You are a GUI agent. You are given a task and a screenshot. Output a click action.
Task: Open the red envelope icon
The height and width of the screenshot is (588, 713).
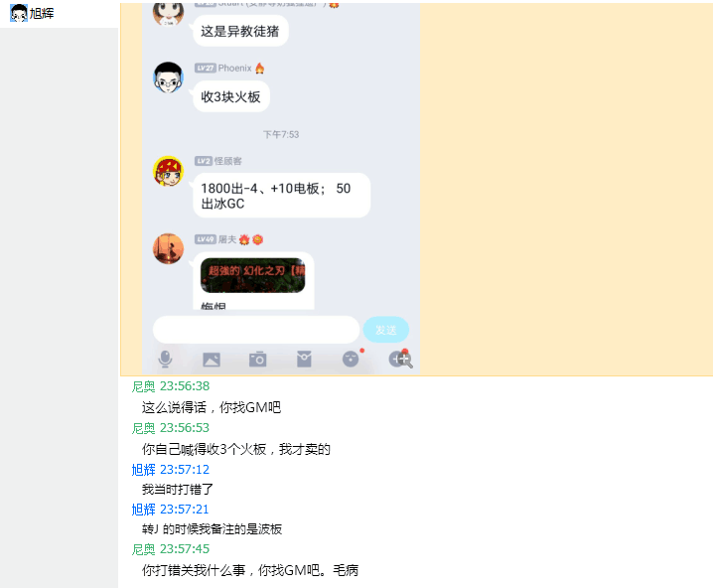pyautogui.click(x=304, y=359)
